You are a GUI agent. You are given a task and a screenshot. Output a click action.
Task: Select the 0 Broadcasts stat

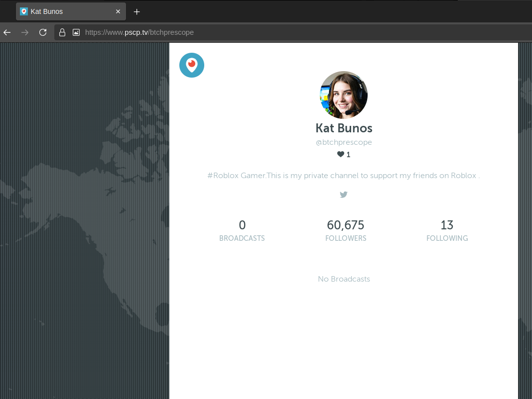242,231
